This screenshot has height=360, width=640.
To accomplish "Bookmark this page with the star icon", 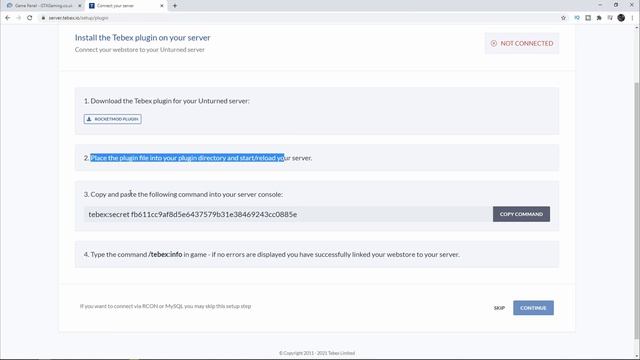I will [x=563, y=18].
